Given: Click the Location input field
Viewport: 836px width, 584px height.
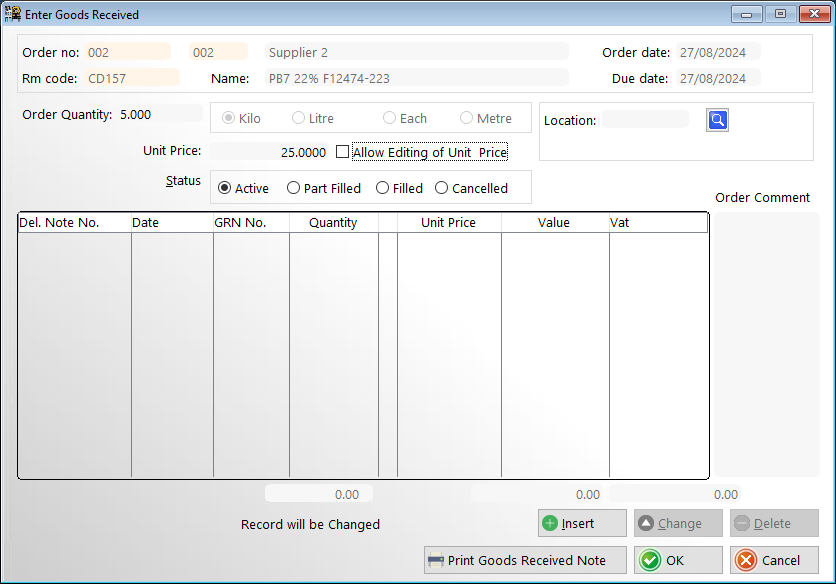Looking at the screenshot, I should (645, 120).
